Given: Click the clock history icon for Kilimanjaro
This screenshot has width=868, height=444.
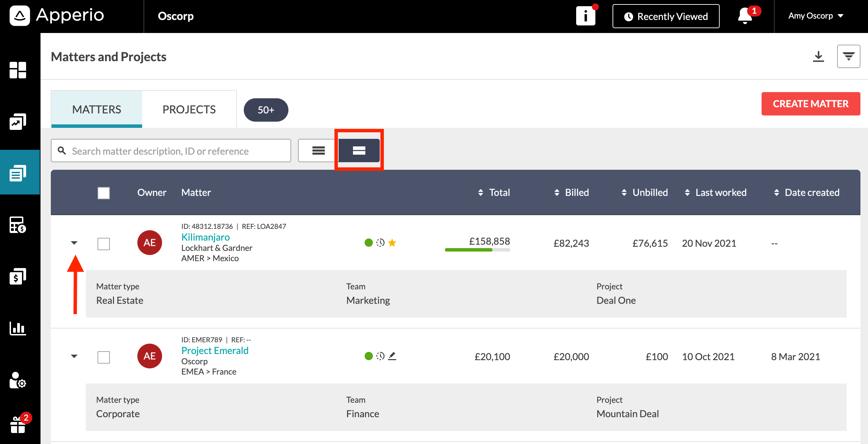Looking at the screenshot, I should pos(380,243).
